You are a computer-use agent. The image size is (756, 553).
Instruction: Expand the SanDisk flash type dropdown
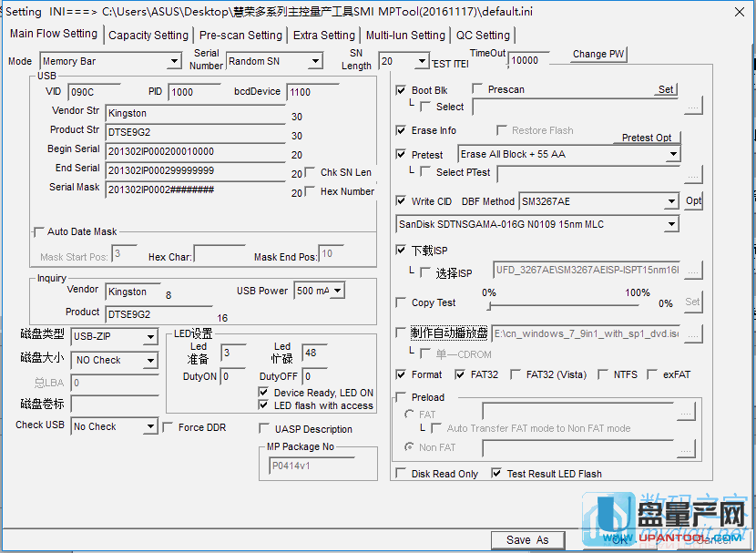(671, 224)
